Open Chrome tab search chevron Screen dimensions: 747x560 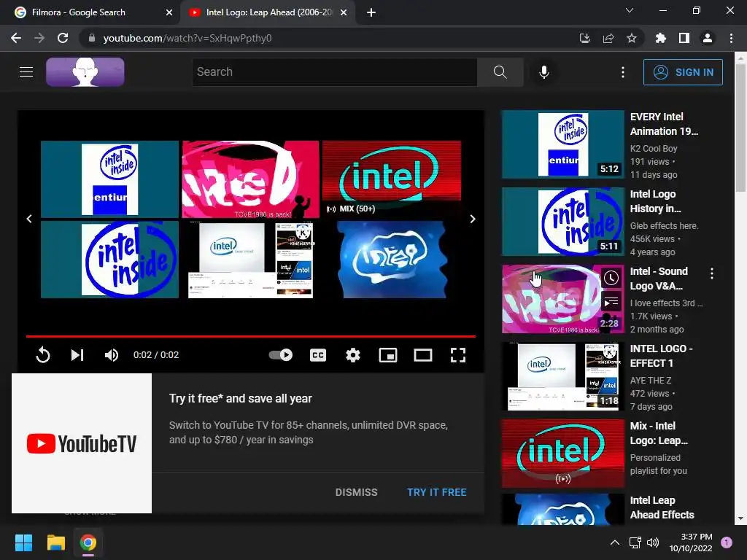(x=630, y=10)
